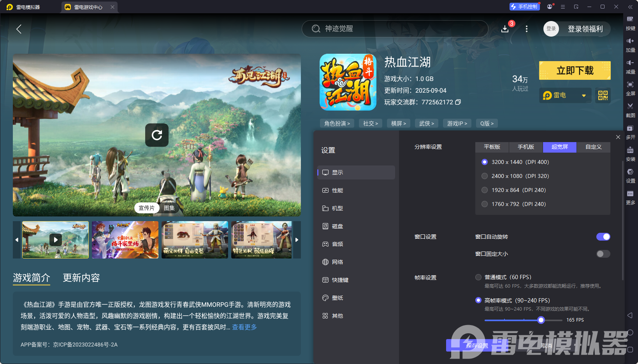
Task: Switch to 更新内容 section
Action: 81,278
